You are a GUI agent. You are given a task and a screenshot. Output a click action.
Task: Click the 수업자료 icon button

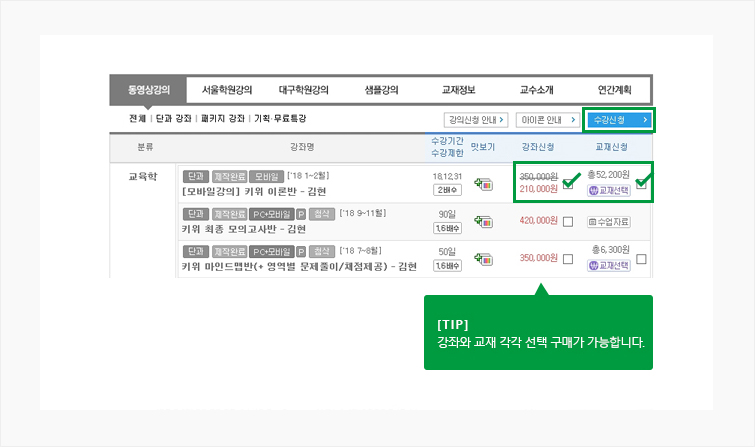[608, 222]
